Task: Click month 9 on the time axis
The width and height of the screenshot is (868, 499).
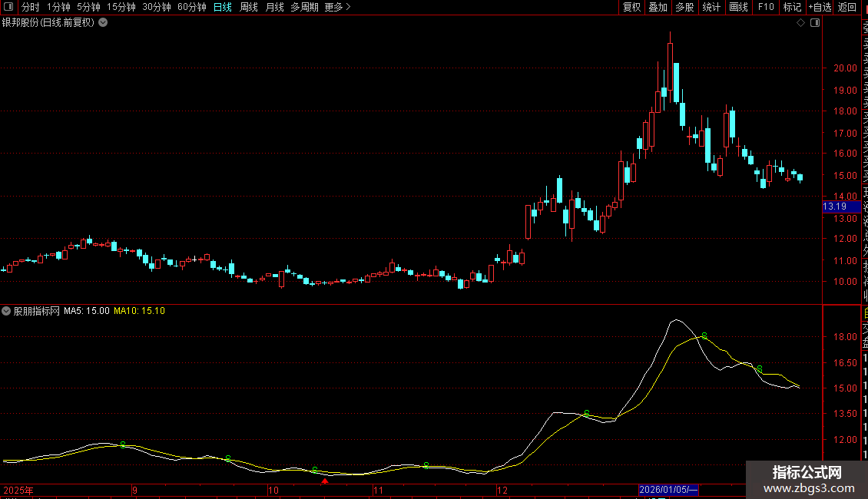Action: click(x=134, y=490)
